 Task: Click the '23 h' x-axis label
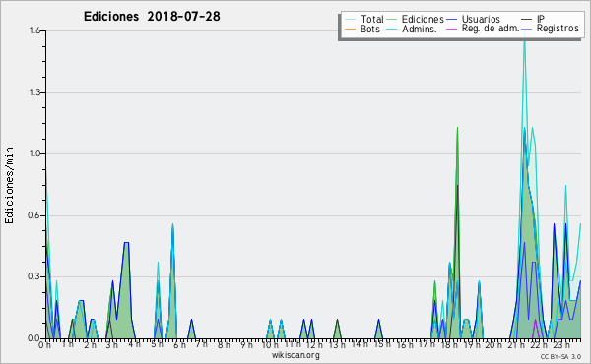pyautogui.click(x=561, y=344)
